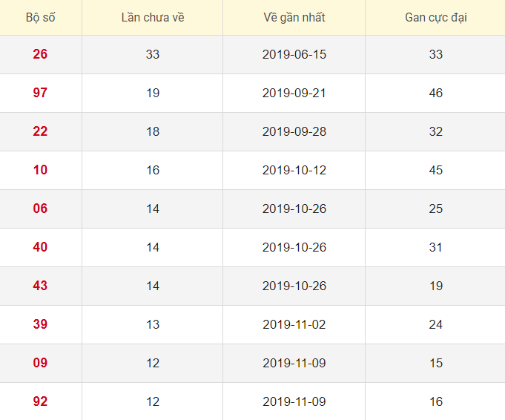Click the "Gan cực đại" column header

tap(436, 17)
